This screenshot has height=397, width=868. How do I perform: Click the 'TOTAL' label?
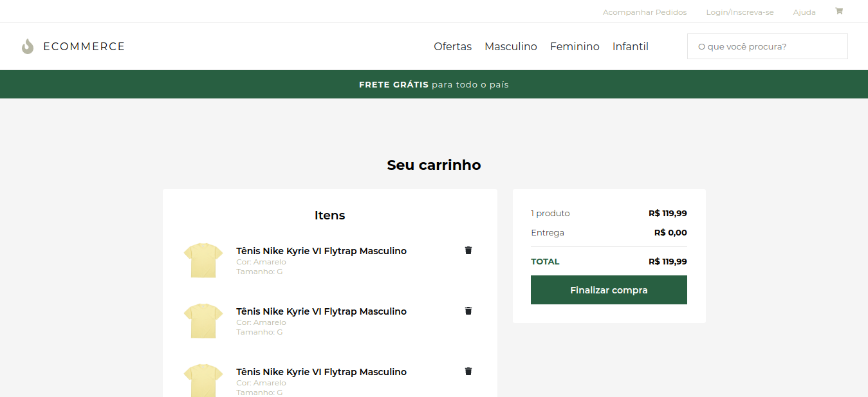pyautogui.click(x=545, y=262)
